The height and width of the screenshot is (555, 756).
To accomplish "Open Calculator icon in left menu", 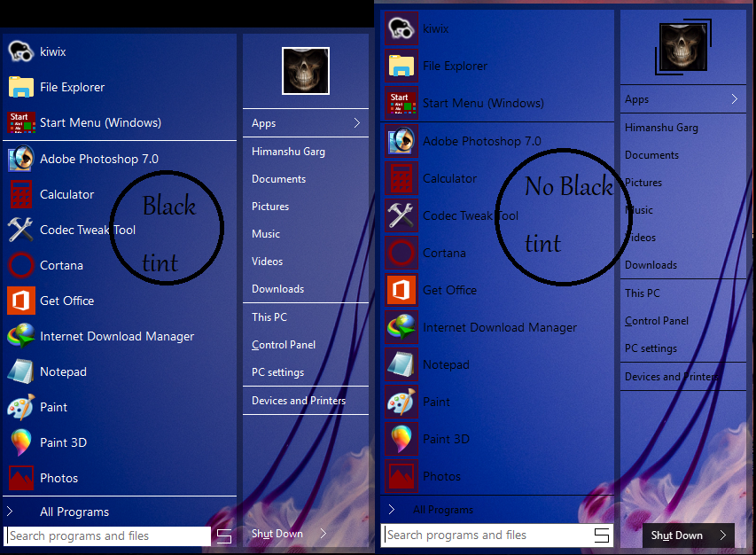I will pos(20,194).
